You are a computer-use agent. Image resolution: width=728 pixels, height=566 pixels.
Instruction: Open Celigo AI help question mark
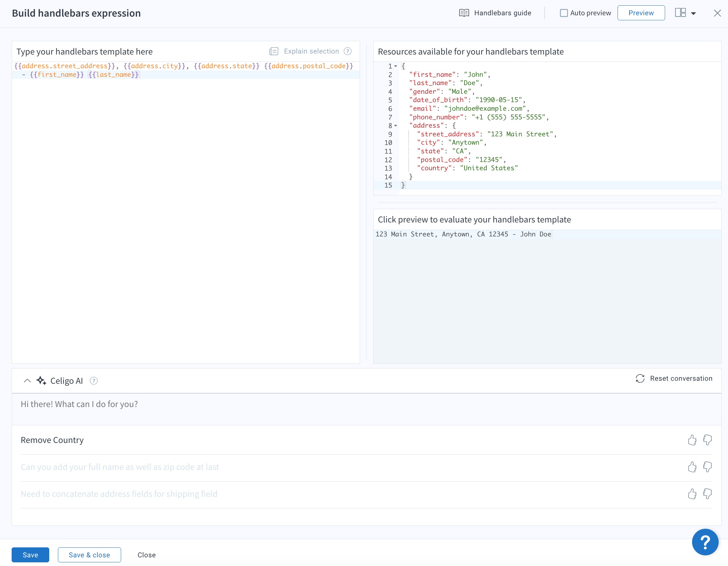click(x=94, y=381)
